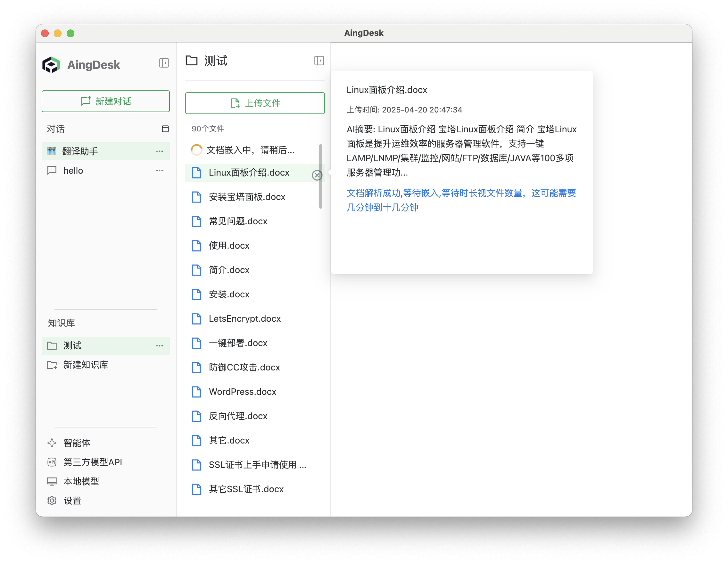728x564 pixels.
Task: Select the hello conversation
Action: tap(73, 171)
